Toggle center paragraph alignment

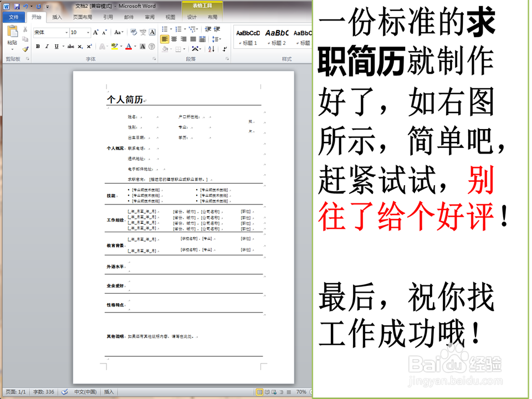174,39
